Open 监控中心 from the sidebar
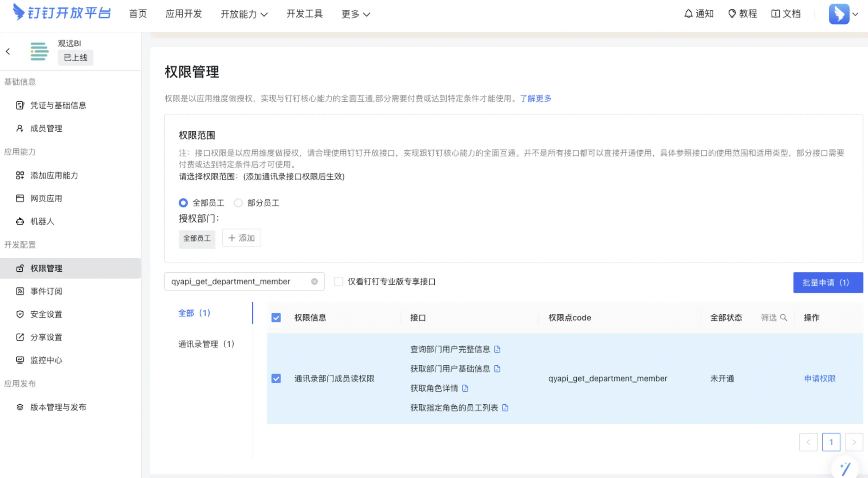Viewport: 868px width, 478px height. pos(70,360)
